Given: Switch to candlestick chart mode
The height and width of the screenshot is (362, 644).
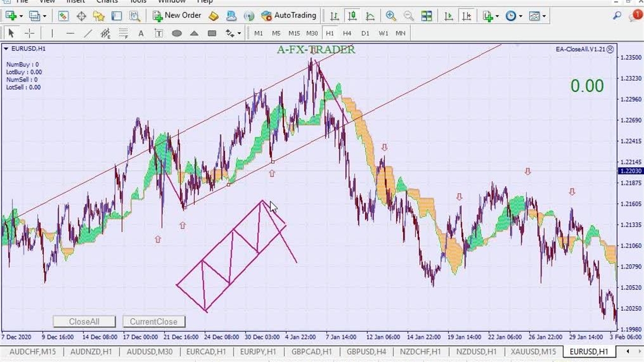Looking at the screenshot, I should pos(352,16).
